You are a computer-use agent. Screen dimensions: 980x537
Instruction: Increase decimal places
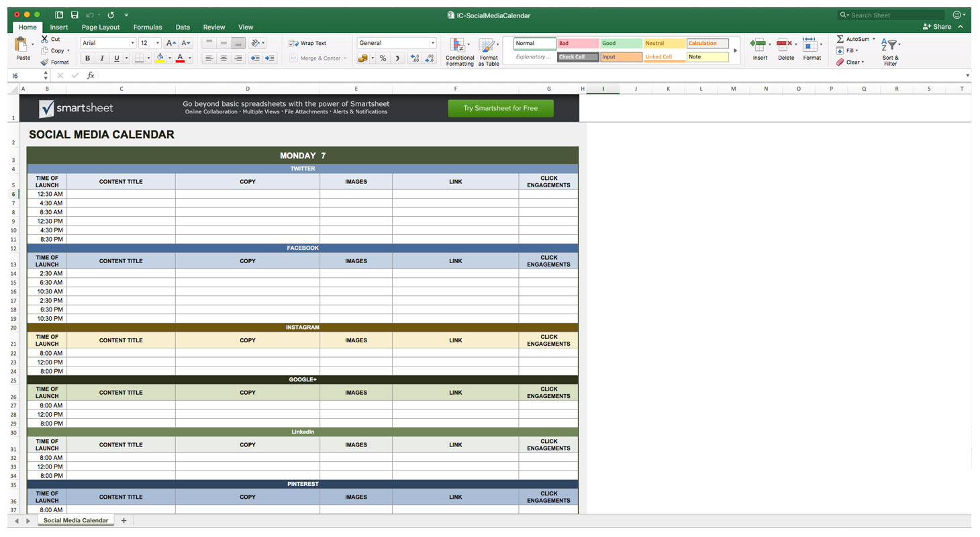(x=414, y=58)
